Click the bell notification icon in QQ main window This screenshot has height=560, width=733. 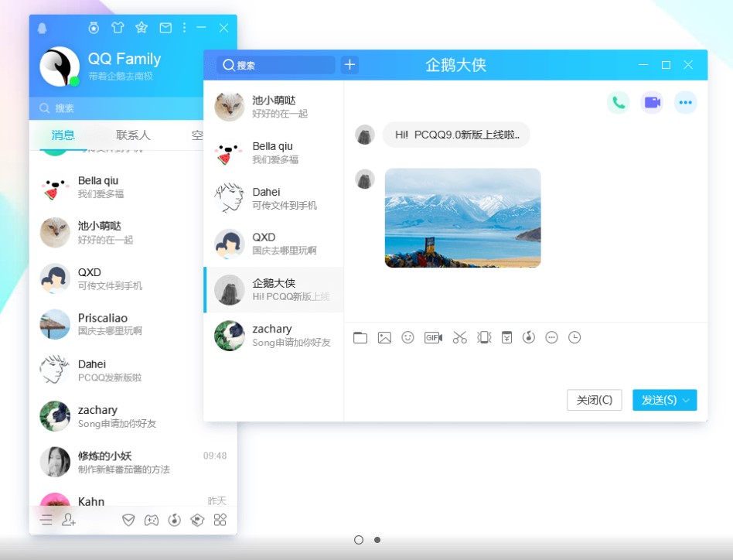point(42,29)
